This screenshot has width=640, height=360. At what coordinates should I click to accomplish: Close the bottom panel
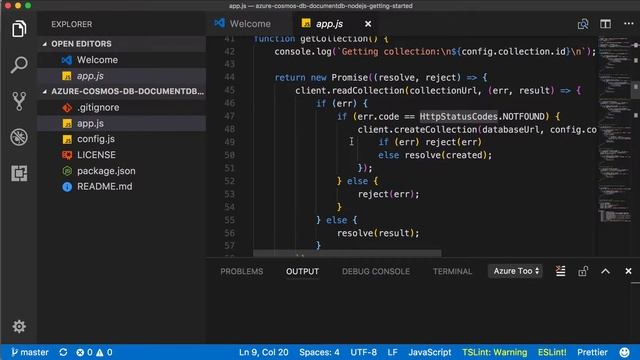pos(628,271)
